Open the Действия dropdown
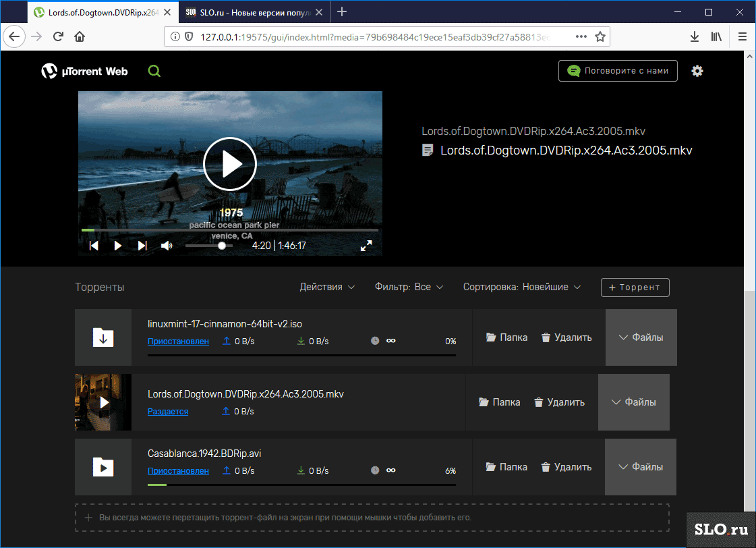Viewport: 756px width, 548px height. coord(327,287)
